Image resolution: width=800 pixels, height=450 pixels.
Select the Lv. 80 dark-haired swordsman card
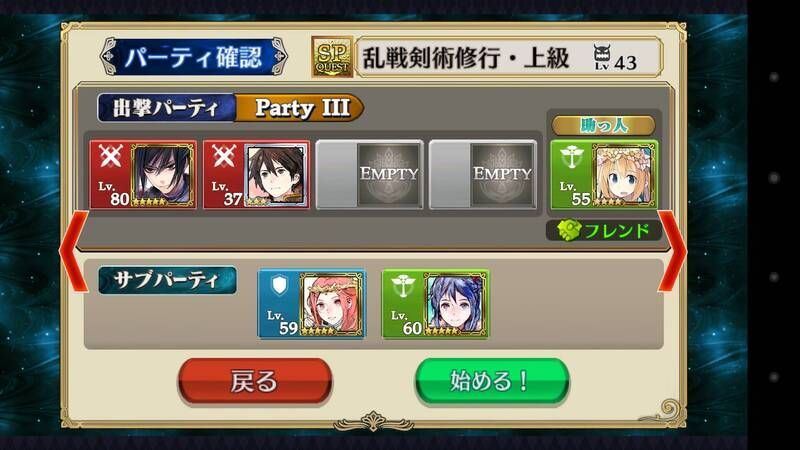click(143, 174)
